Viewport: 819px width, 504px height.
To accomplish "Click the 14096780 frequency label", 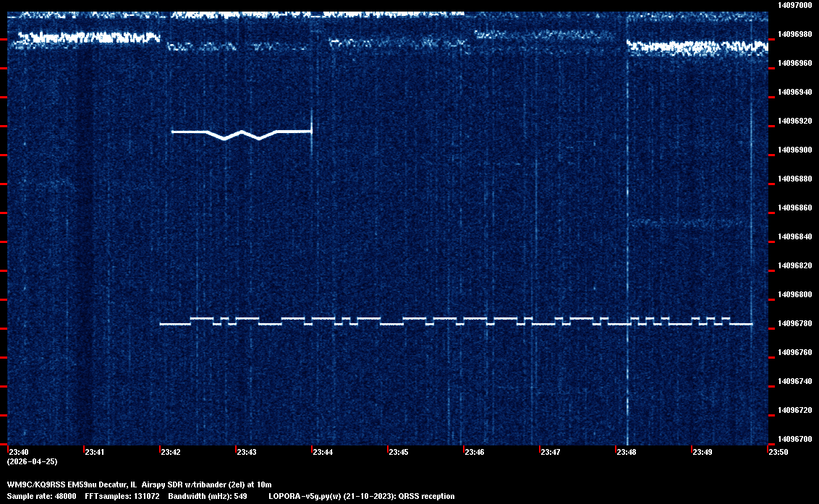I will [x=795, y=323].
